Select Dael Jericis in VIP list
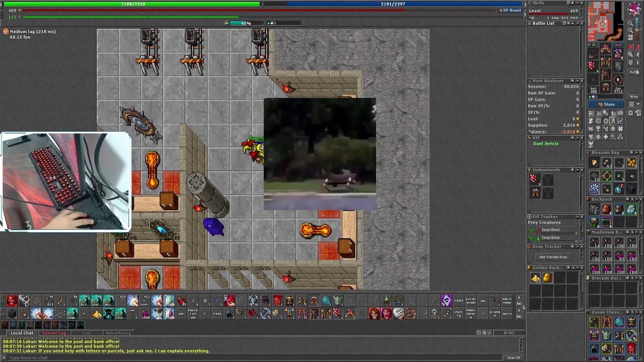The image size is (644, 362). [545, 143]
